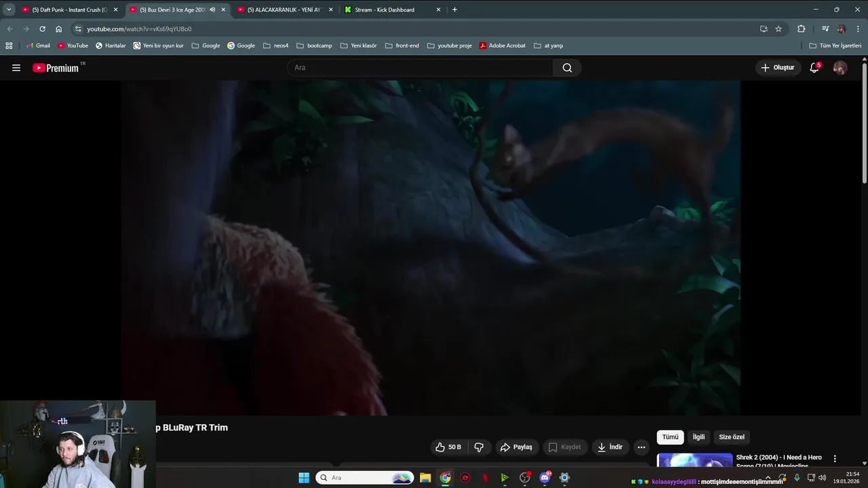The image size is (868, 488).
Task: Click the YouTube search input field
Action: (x=420, y=68)
